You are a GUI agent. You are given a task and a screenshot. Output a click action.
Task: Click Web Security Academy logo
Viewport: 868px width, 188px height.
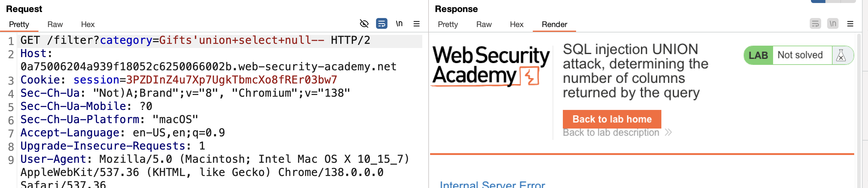click(490, 66)
